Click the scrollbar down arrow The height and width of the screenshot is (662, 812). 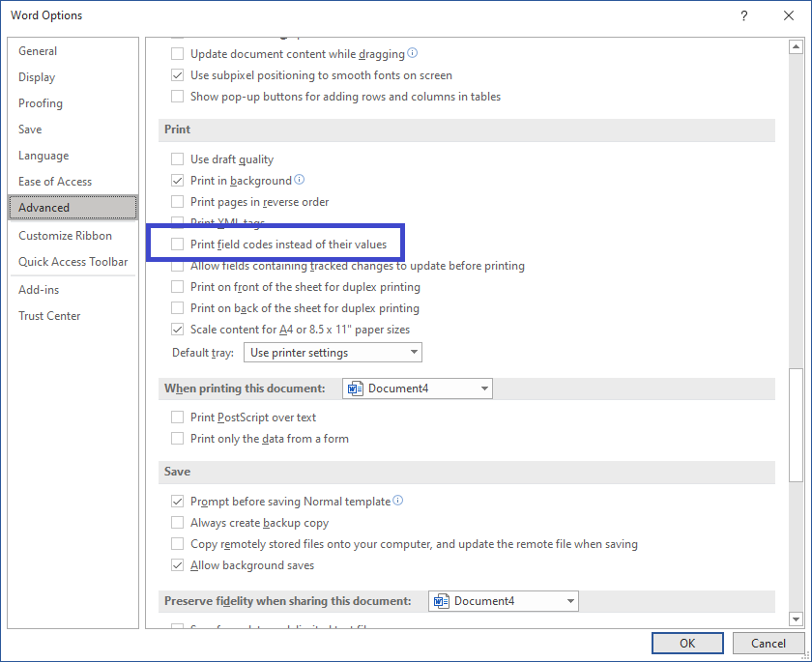click(x=796, y=618)
